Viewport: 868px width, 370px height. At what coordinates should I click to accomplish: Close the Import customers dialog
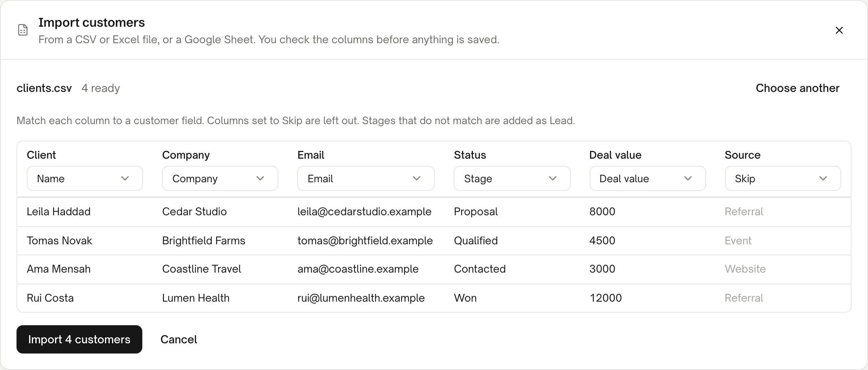[x=839, y=30]
